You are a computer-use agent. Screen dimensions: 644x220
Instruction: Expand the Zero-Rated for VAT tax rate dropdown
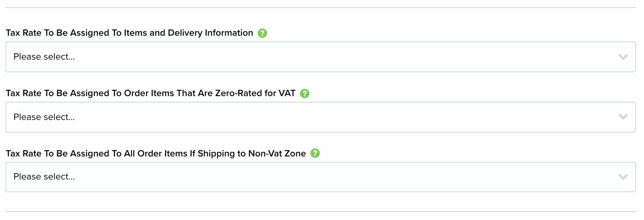320,117
